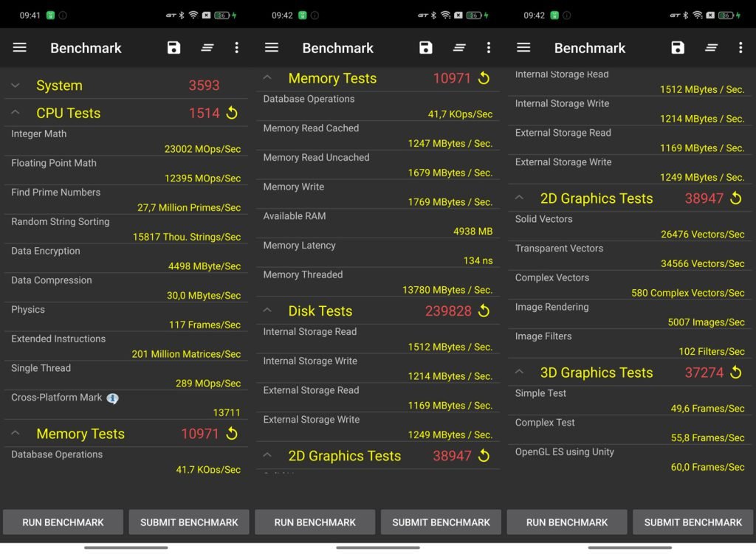756x554 pixels.
Task: Tap sort lines icon in right screen
Action: (x=711, y=48)
